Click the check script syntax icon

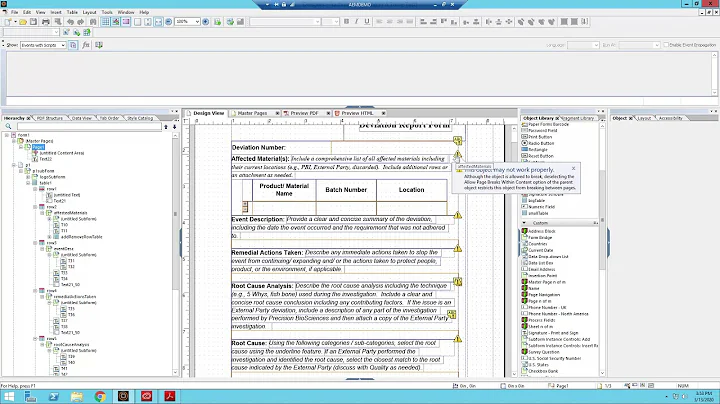pos(99,45)
